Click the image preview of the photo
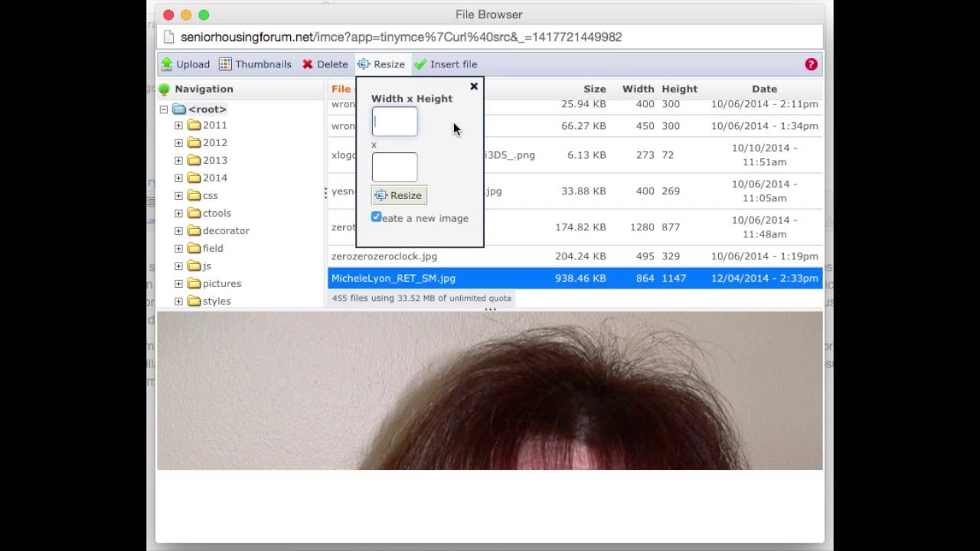This screenshot has width=980, height=551. pyautogui.click(x=490, y=390)
